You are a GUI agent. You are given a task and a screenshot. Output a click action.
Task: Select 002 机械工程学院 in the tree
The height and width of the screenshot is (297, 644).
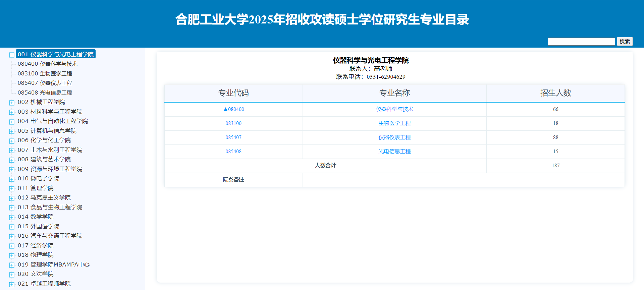[x=41, y=102]
